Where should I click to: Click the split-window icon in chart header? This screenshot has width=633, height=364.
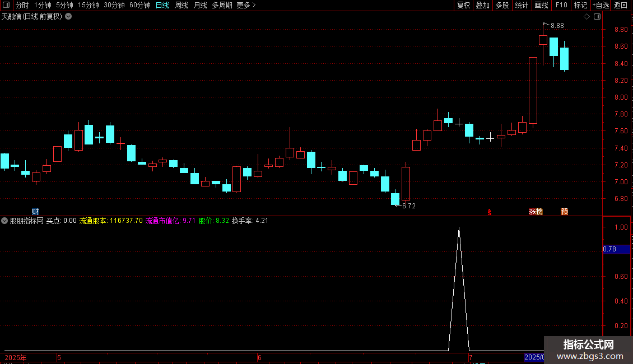pyautogui.click(x=597, y=17)
